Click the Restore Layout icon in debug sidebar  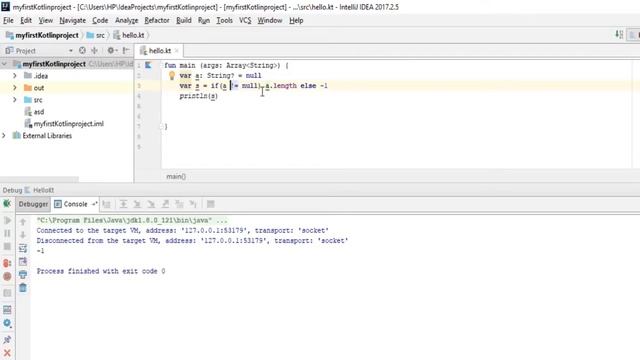[x=7, y=310]
